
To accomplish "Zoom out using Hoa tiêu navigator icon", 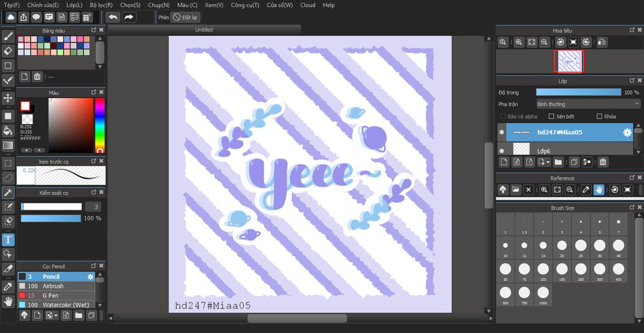I will (544, 42).
